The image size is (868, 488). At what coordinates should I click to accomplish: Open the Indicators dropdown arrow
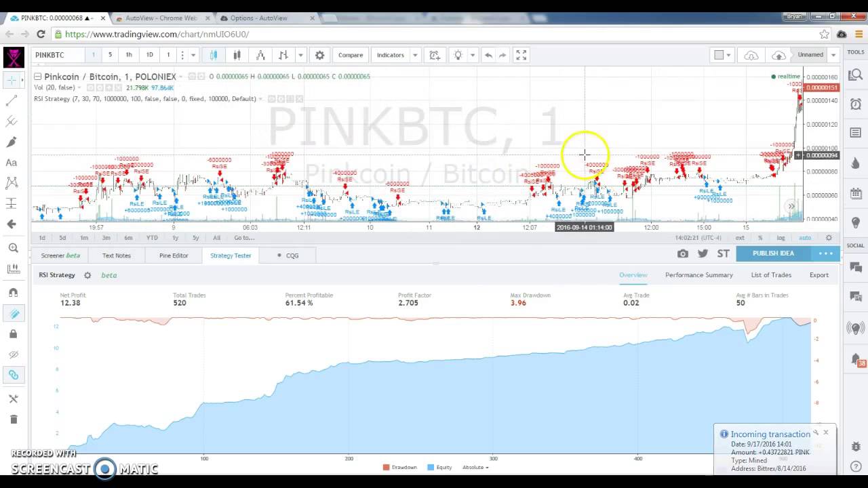[415, 55]
